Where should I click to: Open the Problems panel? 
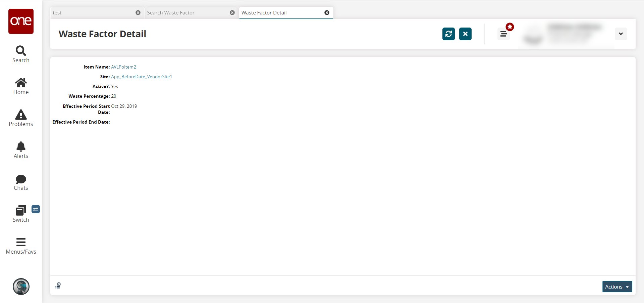coord(21,118)
